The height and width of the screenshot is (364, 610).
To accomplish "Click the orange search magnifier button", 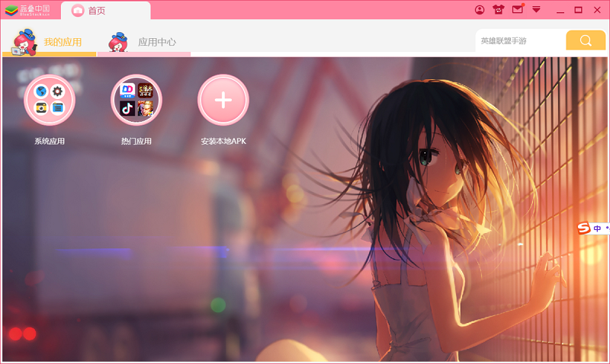I will pyautogui.click(x=586, y=40).
